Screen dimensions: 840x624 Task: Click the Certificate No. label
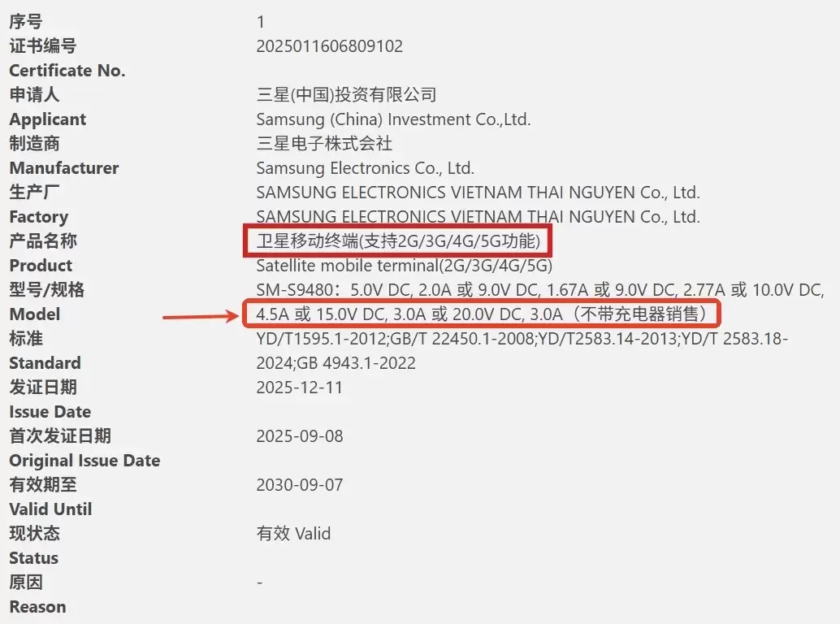click(67, 71)
